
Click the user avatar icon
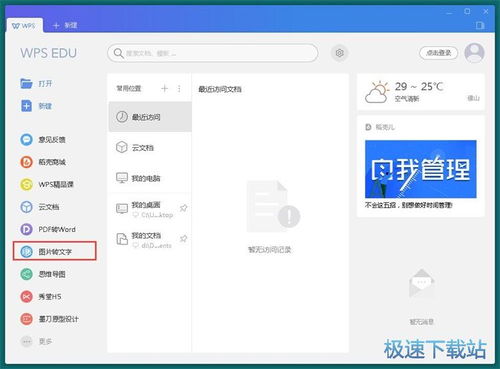click(474, 53)
